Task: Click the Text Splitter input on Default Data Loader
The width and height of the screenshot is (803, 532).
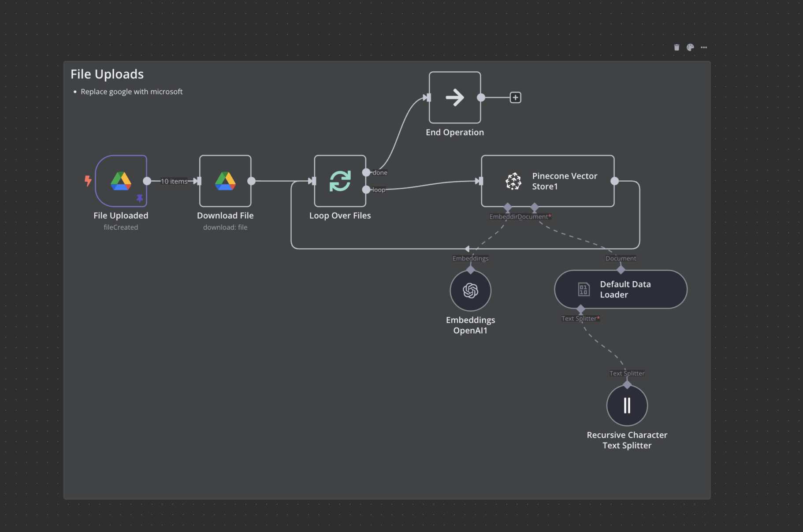Action: pyautogui.click(x=581, y=309)
